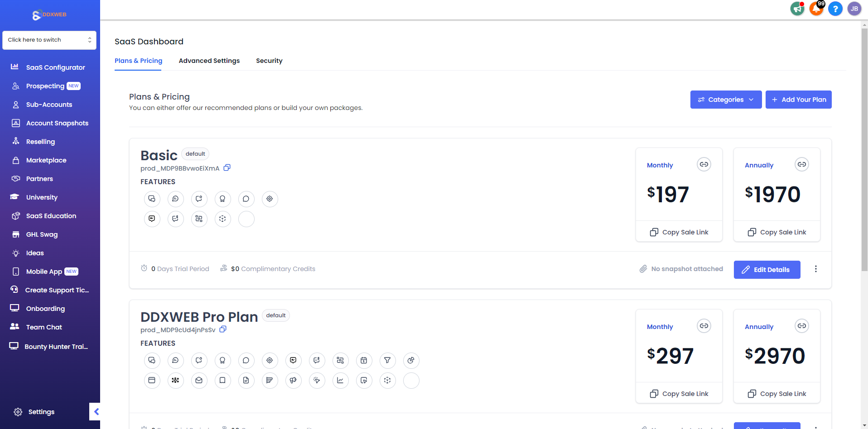Image resolution: width=868 pixels, height=429 pixels.
Task: Click the funnel feature icon in DDXWEB Pro Plan
Action: tap(387, 360)
